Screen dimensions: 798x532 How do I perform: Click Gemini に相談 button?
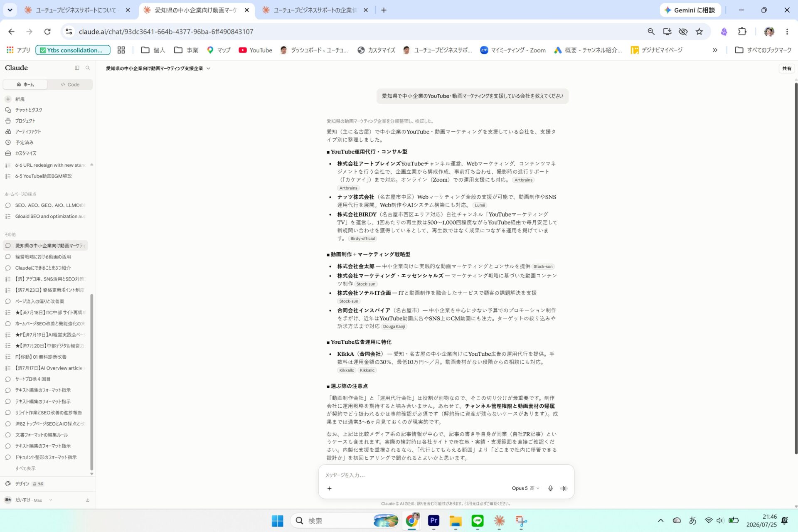click(x=690, y=10)
